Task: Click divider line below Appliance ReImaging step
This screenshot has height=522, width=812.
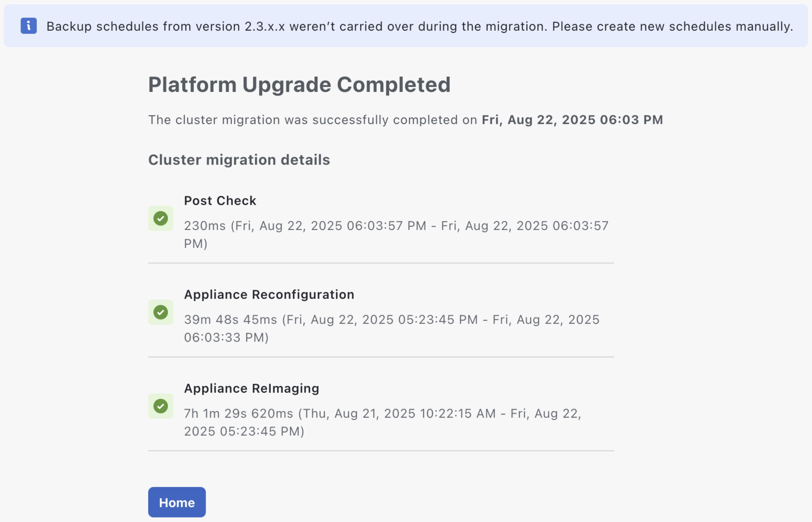Action: click(x=381, y=451)
